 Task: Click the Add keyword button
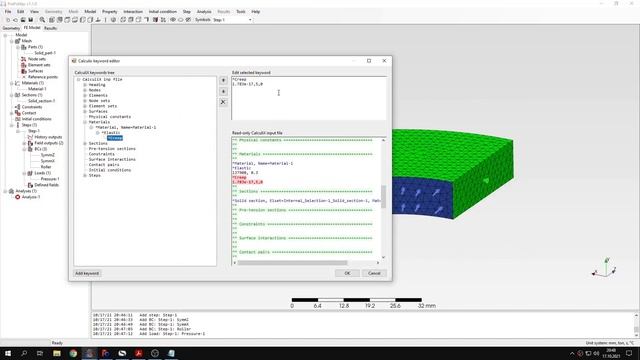click(x=87, y=273)
